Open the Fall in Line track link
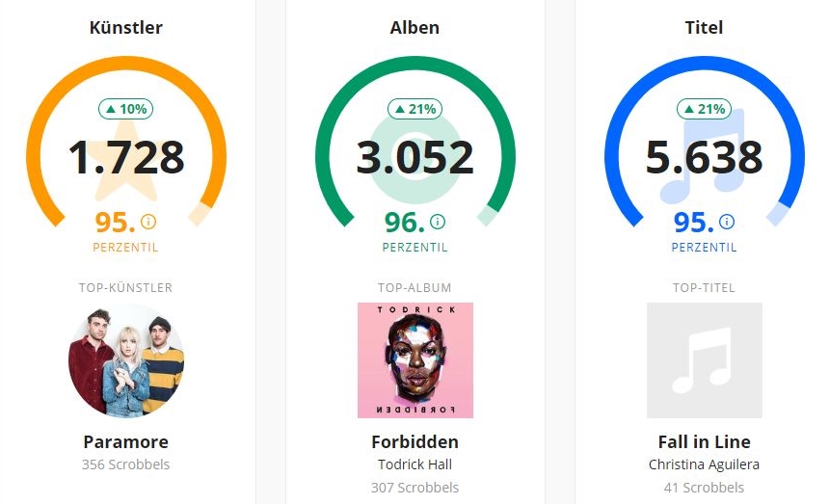 [705, 441]
